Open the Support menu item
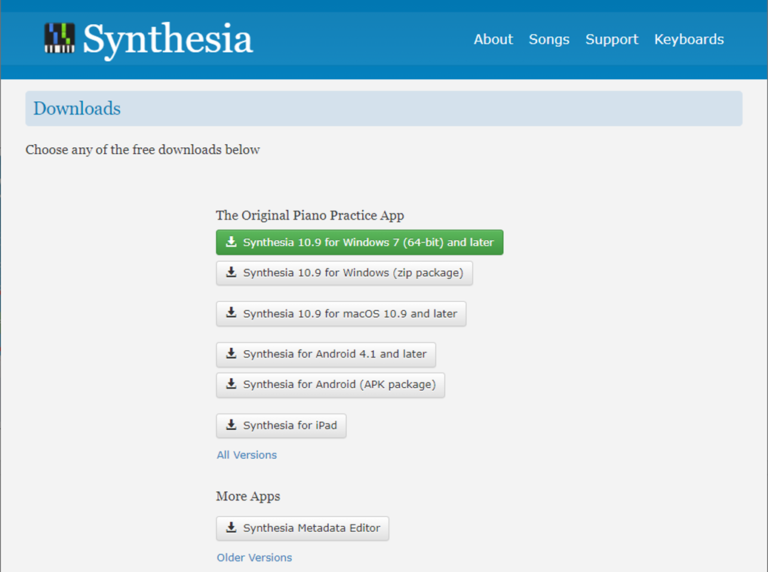 611,40
